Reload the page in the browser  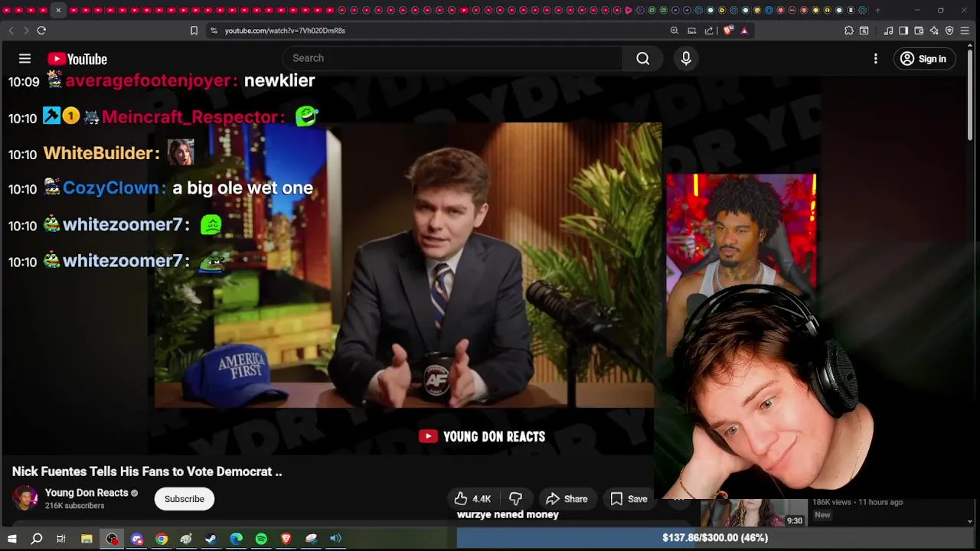tap(41, 31)
